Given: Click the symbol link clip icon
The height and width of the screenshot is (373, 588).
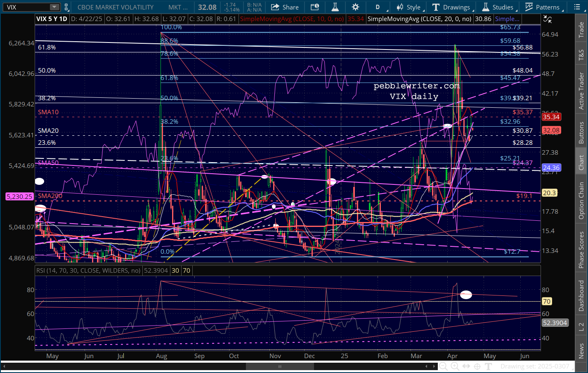Looking at the screenshot, I should click(x=66, y=7).
